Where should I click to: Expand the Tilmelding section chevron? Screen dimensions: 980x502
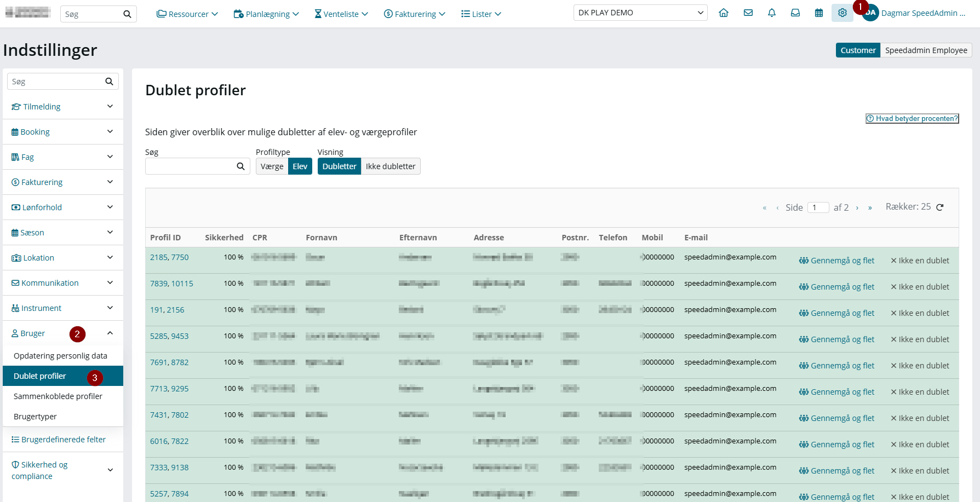coord(110,106)
